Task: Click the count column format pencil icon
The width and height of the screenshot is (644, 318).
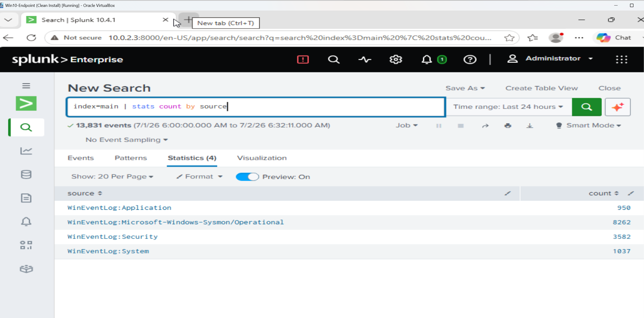Action: click(x=631, y=193)
